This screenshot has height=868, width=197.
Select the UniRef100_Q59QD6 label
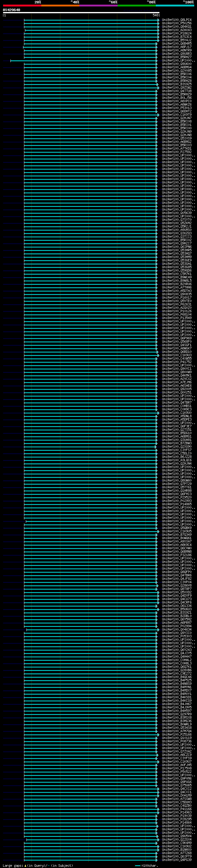(176, 270)
